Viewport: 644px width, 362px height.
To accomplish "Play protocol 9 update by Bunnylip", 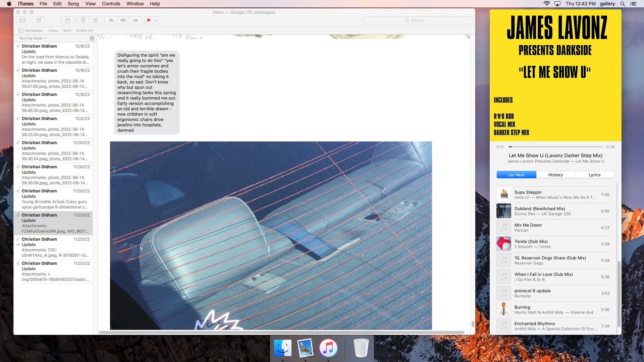I will pyautogui.click(x=553, y=293).
